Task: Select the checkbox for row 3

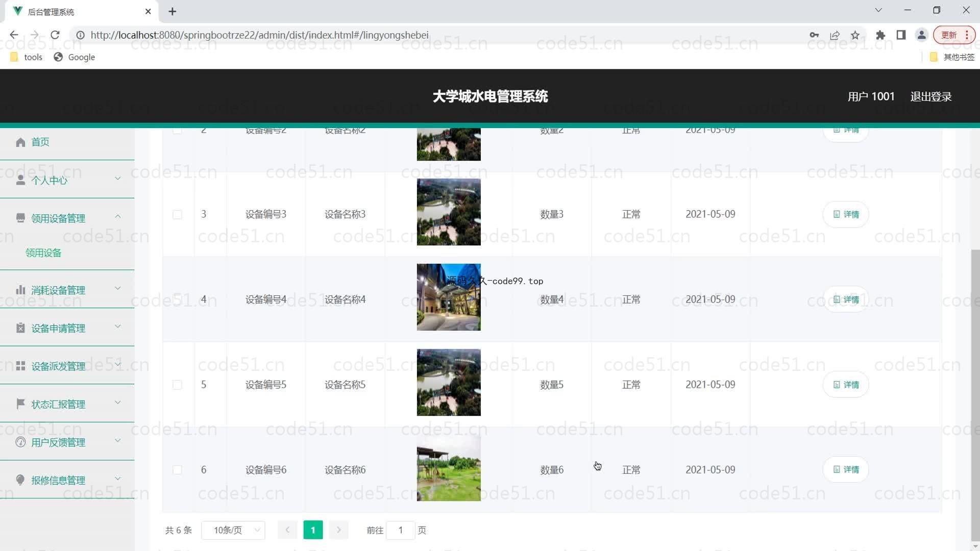Action: pos(177,215)
